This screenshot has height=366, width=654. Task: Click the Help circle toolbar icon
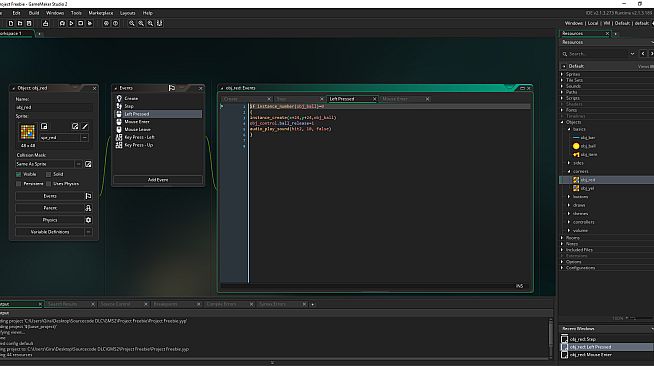pos(116,23)
